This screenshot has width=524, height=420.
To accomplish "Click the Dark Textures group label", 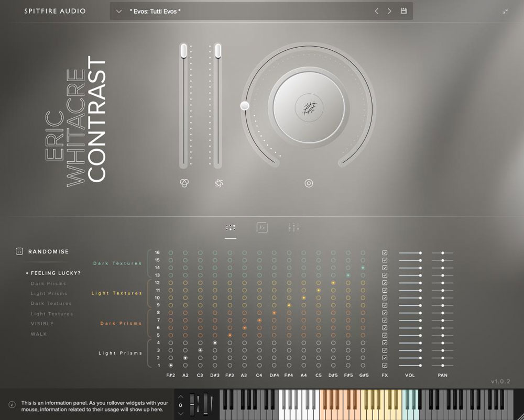I will [117, 263].
